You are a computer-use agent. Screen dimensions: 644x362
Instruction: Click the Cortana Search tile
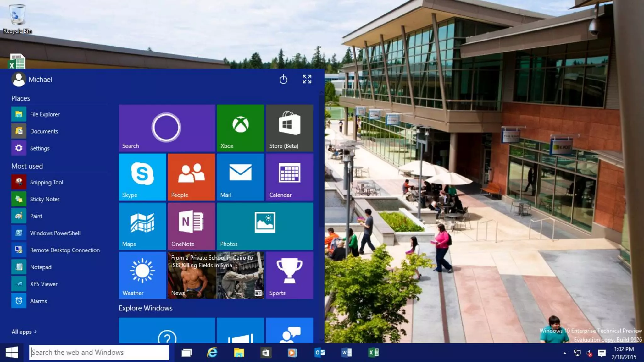[x=167, y=128]
